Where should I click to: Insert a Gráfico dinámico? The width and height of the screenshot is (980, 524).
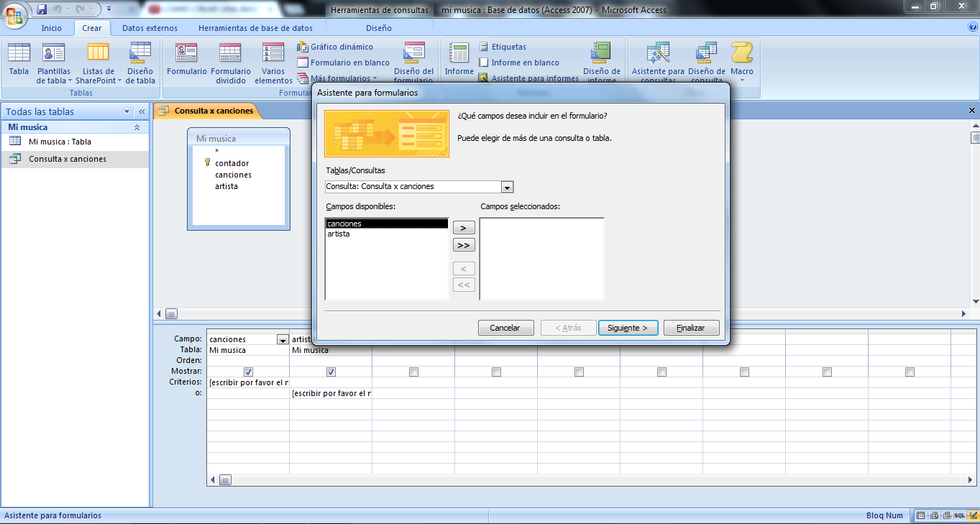pyautogui.click(x=335, y=47)
